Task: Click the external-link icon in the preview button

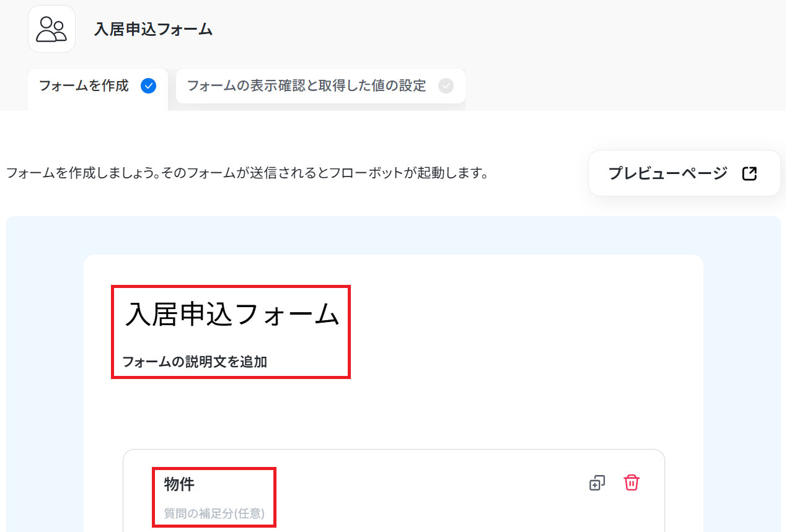Action: [x=749, y=173]
